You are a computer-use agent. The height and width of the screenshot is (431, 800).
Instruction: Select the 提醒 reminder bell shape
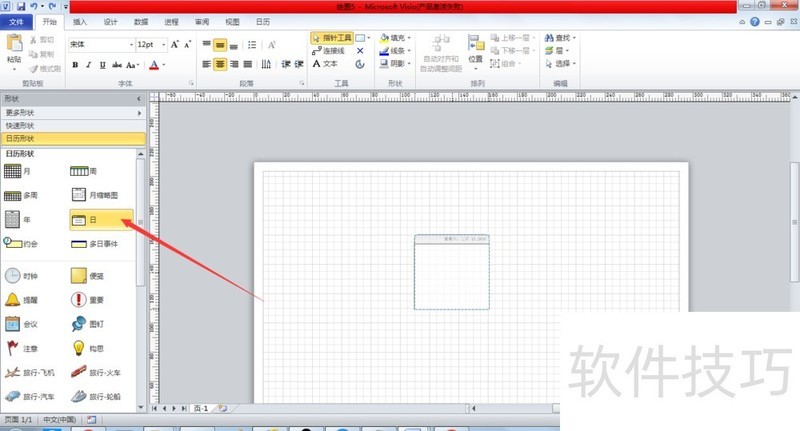tap(20, 300)
